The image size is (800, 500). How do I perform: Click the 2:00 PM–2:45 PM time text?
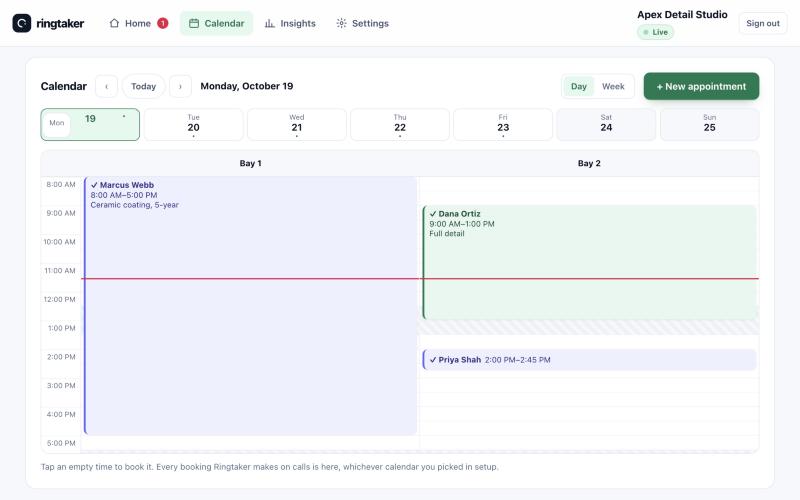(517, 360)
